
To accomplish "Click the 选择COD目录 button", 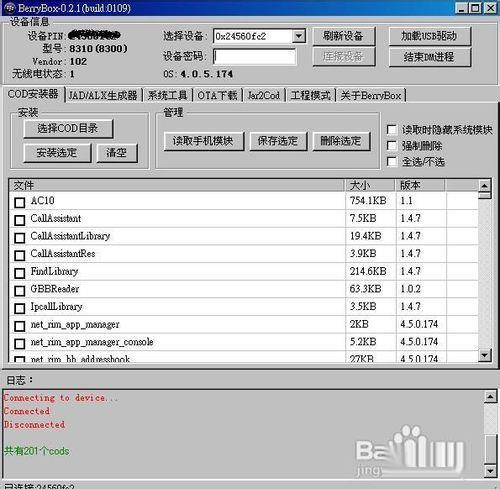I will [68, 128].
